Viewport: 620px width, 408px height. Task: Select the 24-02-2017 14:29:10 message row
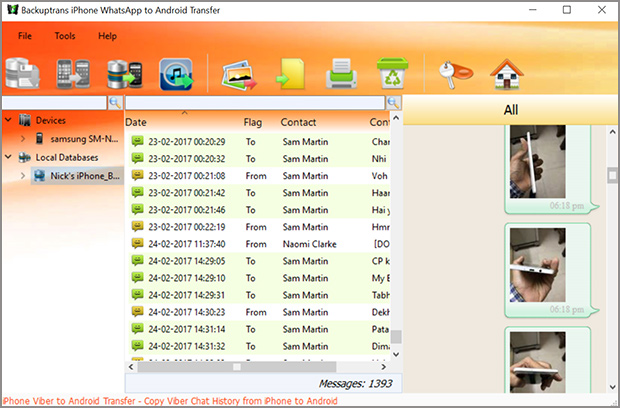258,278
